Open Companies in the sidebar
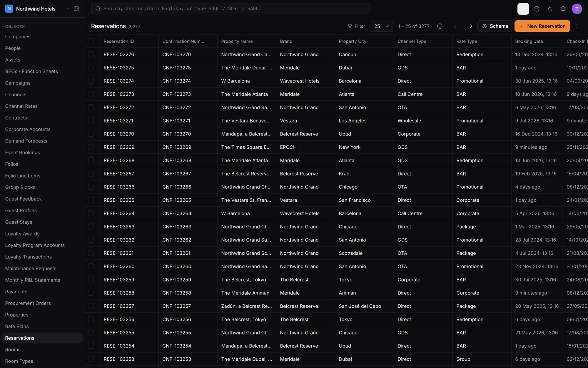The image size is (588, 368). click(18, 37)
